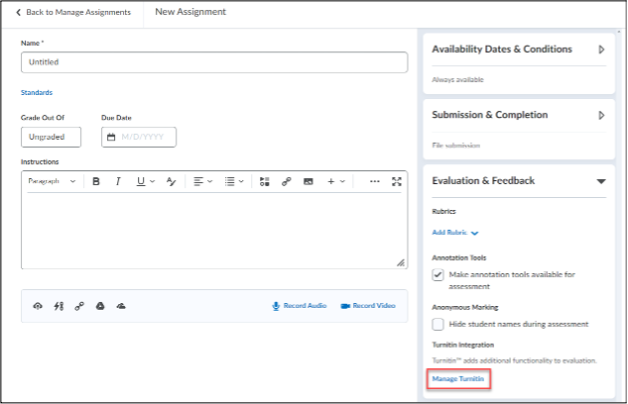Toggle bold formatting in Instructions editor

pos(96,181)
